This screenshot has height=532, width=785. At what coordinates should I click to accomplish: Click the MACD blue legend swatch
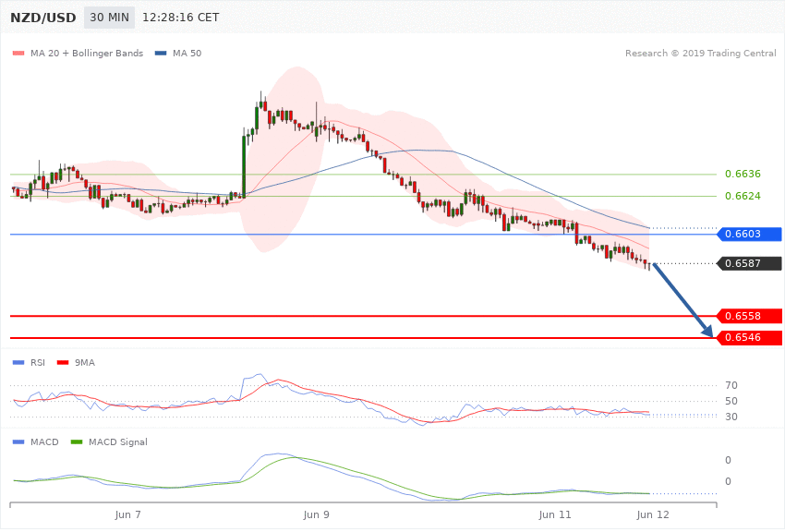coord(18,441)
